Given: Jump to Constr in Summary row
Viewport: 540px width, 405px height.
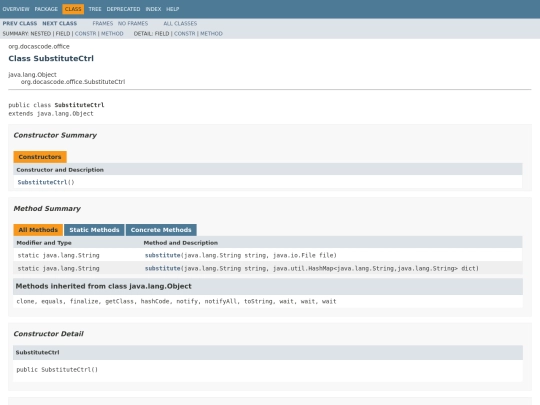Looking at the screenshot, I should tap(85, 33).
